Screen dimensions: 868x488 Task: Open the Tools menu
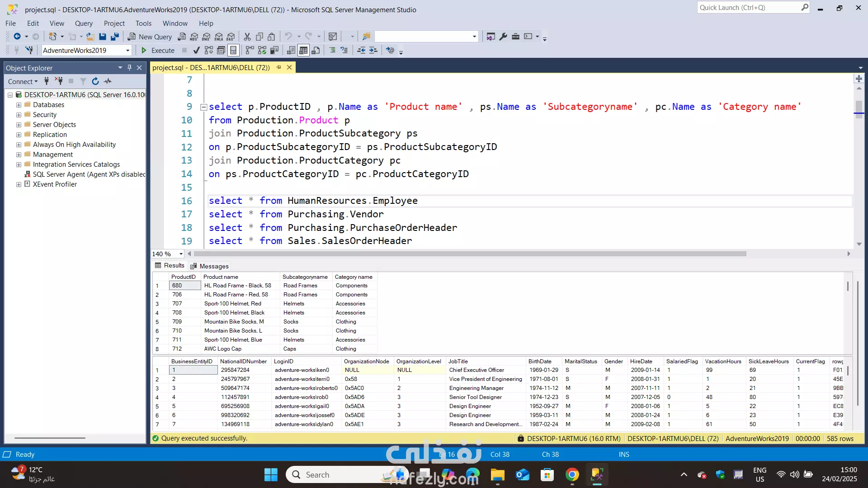(143, 23)
